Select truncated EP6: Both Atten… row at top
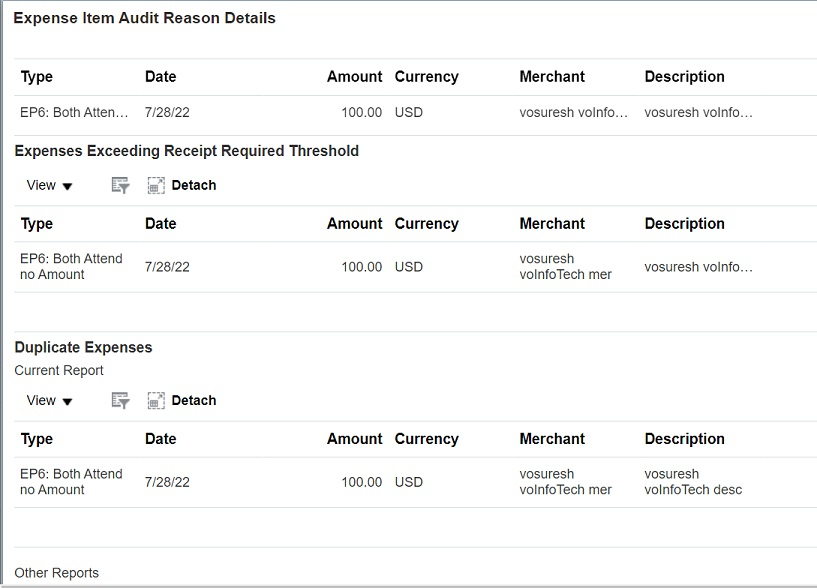 pos(415,113)
